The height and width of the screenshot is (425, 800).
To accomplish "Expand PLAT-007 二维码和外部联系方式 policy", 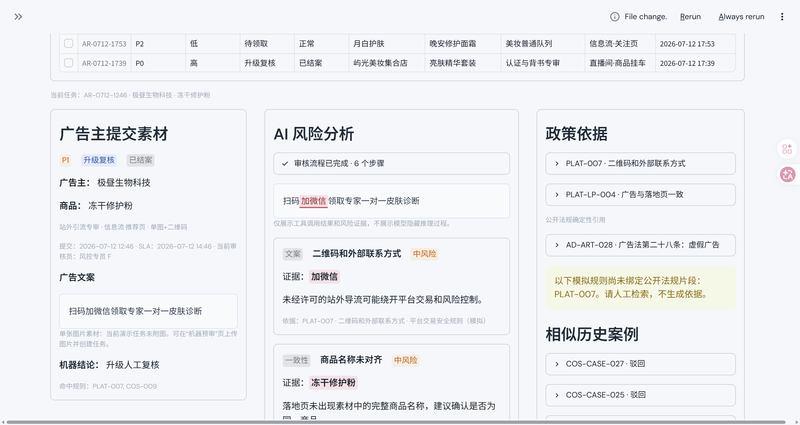I will [x=640, y=164].
